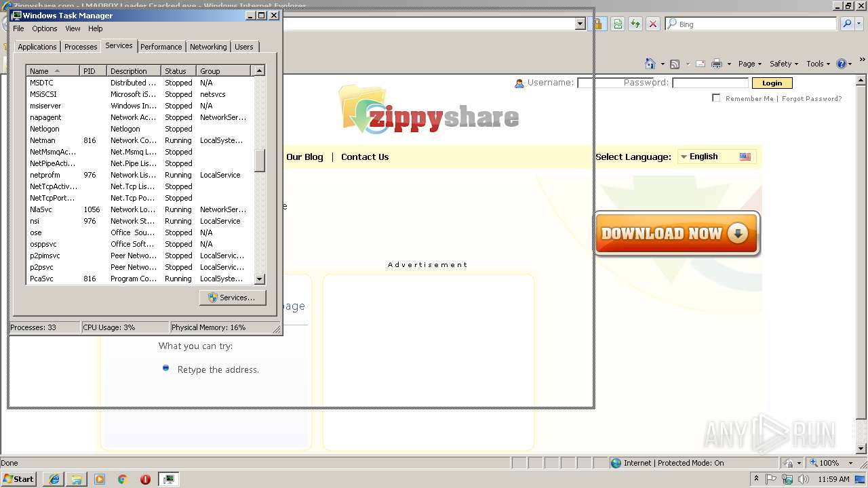Click the RSS feeds icon
This screenshot has height=488, width=868.
tap(675, 64)
